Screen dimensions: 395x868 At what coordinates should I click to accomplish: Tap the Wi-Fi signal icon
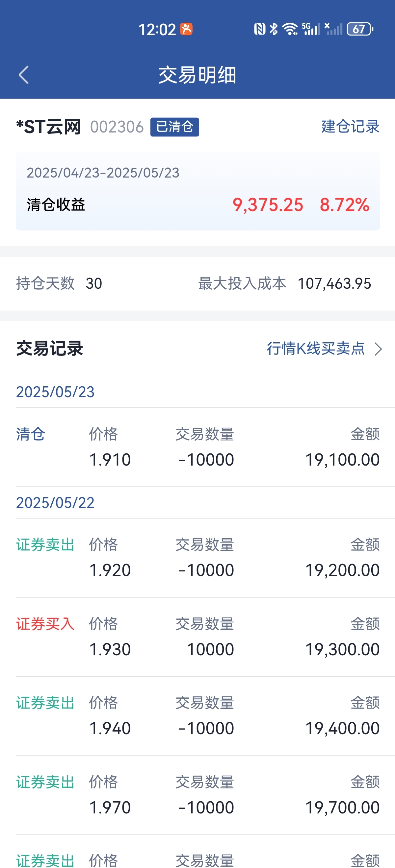click(290, 29)
